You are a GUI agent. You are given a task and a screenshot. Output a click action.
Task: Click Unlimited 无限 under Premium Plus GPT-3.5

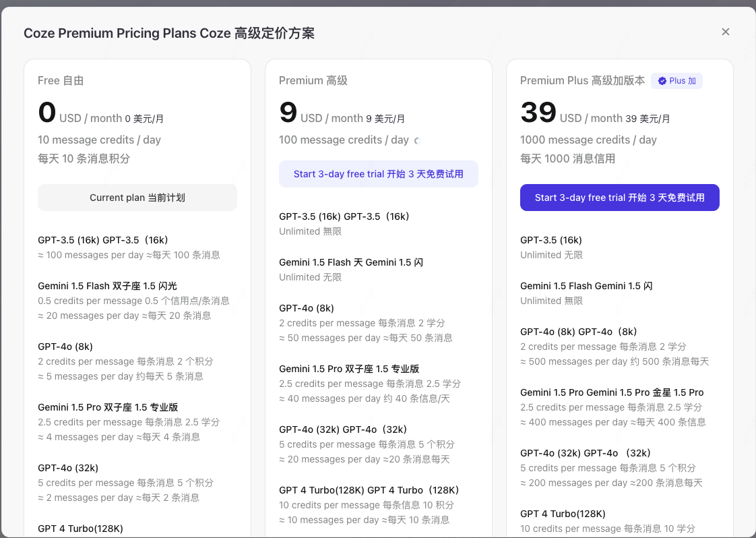click(x=551, y=256)
